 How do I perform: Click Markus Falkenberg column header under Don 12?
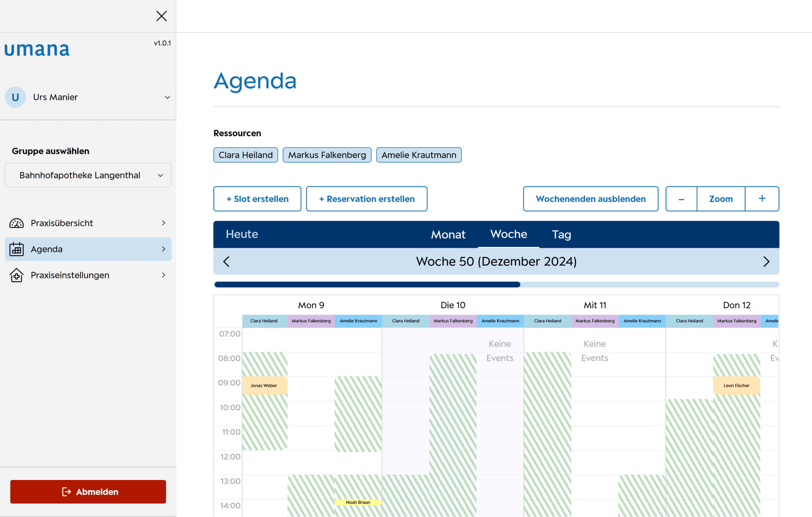pyautogui.click(x=737, y=321)
